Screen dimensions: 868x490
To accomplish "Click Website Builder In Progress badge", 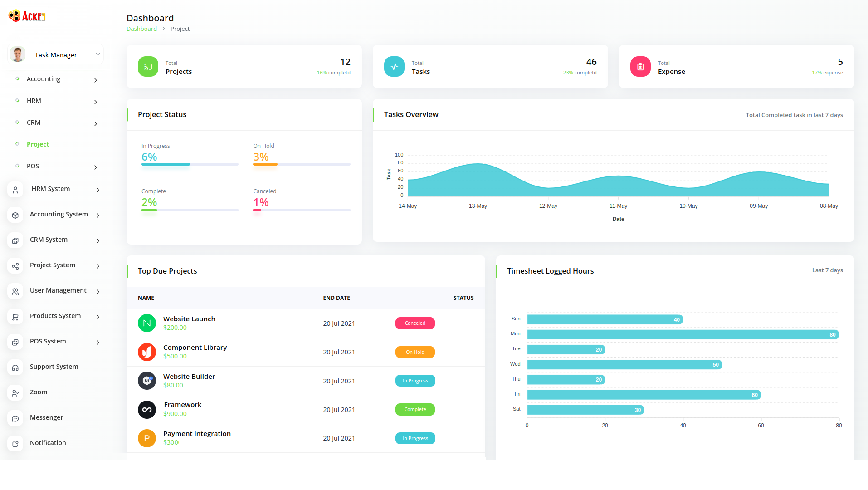I will [x=415, y=381].
